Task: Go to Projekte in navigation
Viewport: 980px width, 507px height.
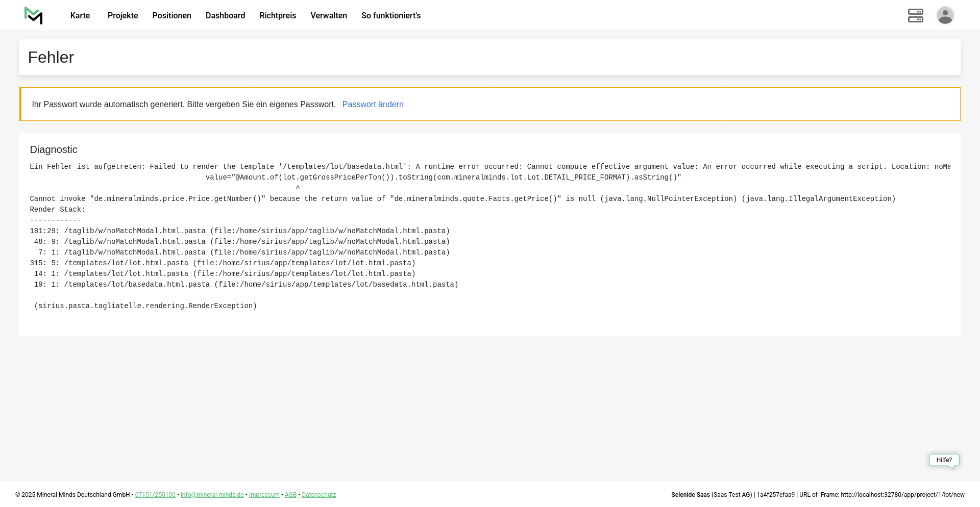Action: pos(122,16)
